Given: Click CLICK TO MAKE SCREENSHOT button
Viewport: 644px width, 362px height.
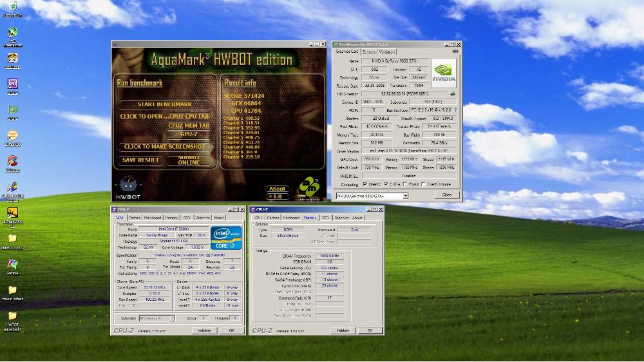Looking at the screenshot, I should [x=165, y=146].
